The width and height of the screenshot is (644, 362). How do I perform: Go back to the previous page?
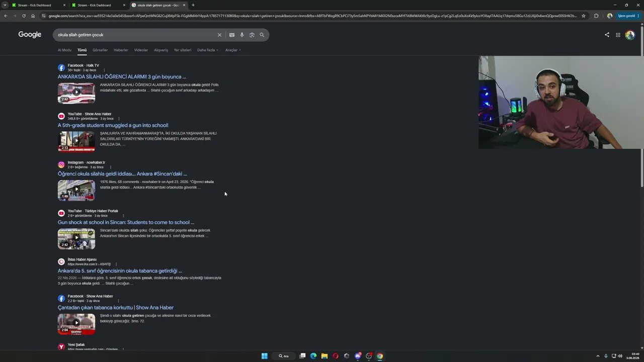click(6, 16)
